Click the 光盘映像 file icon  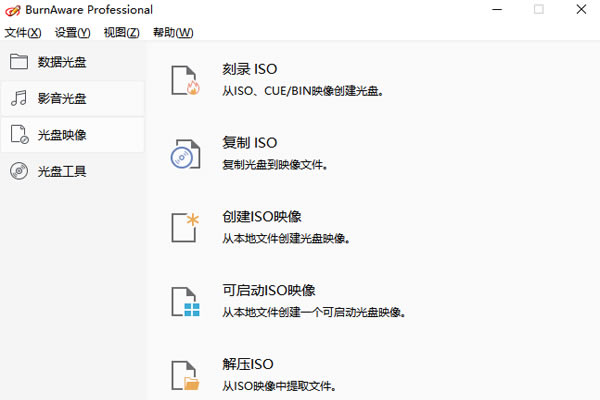coord(19,134)
